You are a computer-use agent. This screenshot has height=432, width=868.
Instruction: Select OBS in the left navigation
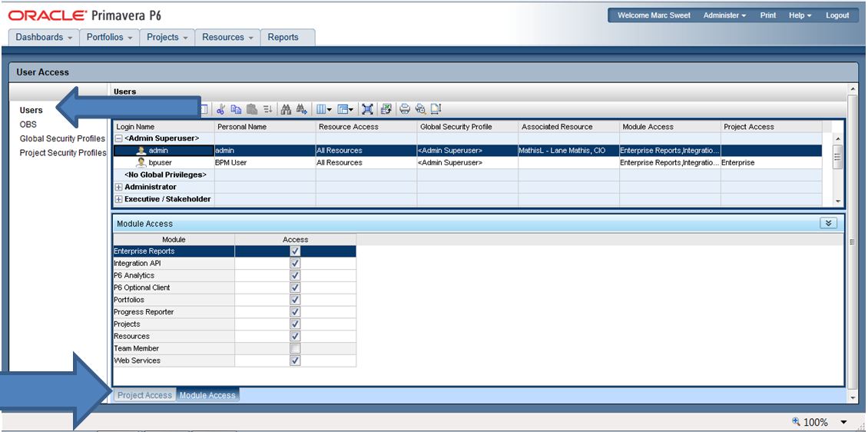click(28, 125)
